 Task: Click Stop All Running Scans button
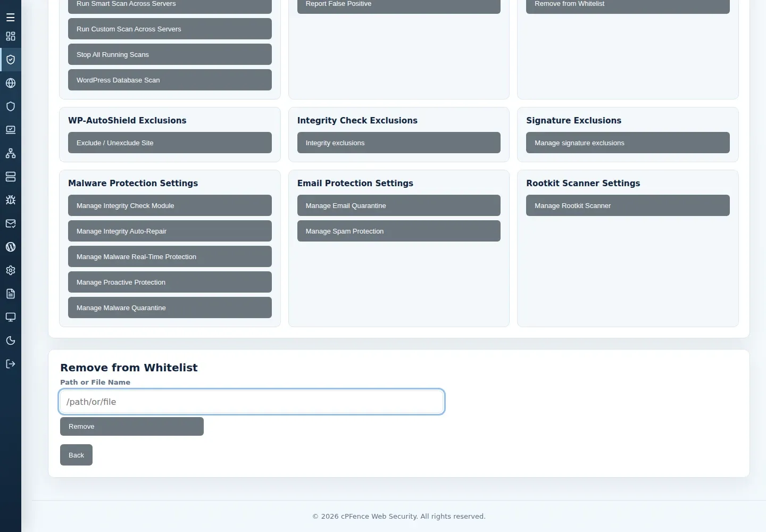tap(170, 54)
